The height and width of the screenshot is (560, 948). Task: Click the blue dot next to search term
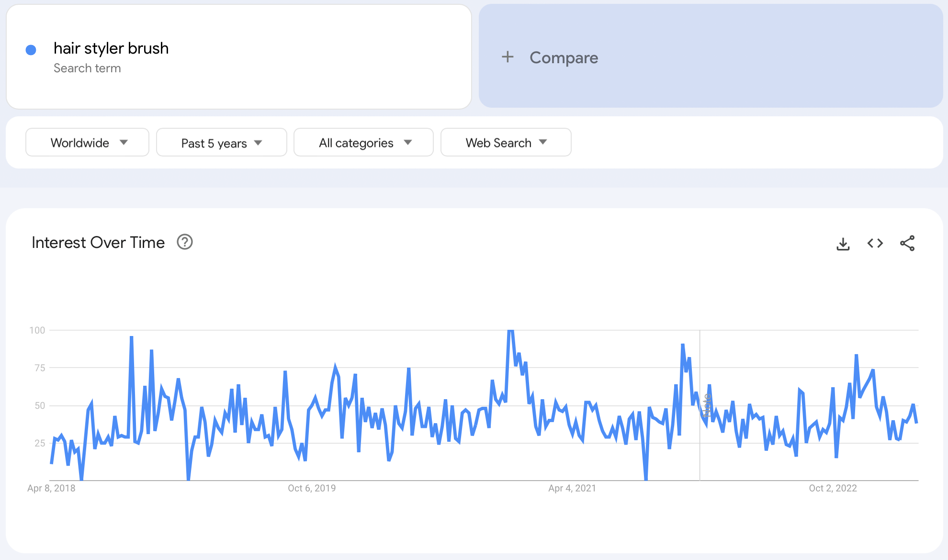point(31,50)
